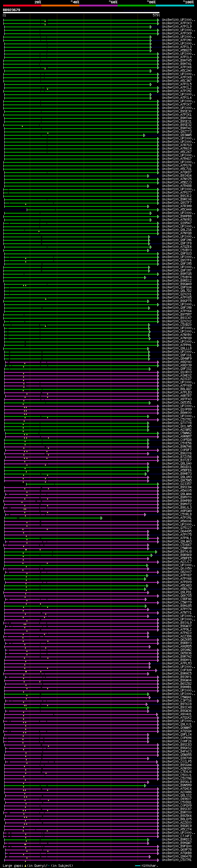Select the UniRef100_A3AE02 label
Image resolution: width=197 pixels, height=868 pixels.
coord(177,376)
